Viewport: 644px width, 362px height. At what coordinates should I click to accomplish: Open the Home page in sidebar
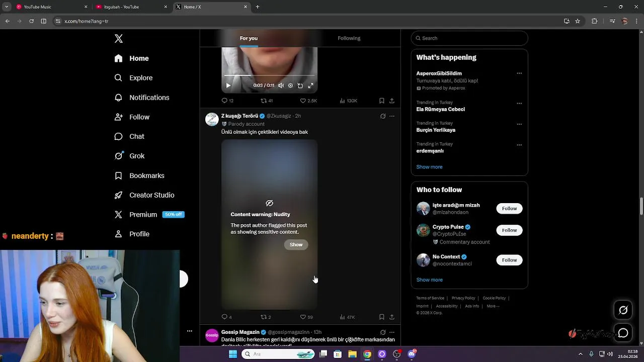coord(132,58)
